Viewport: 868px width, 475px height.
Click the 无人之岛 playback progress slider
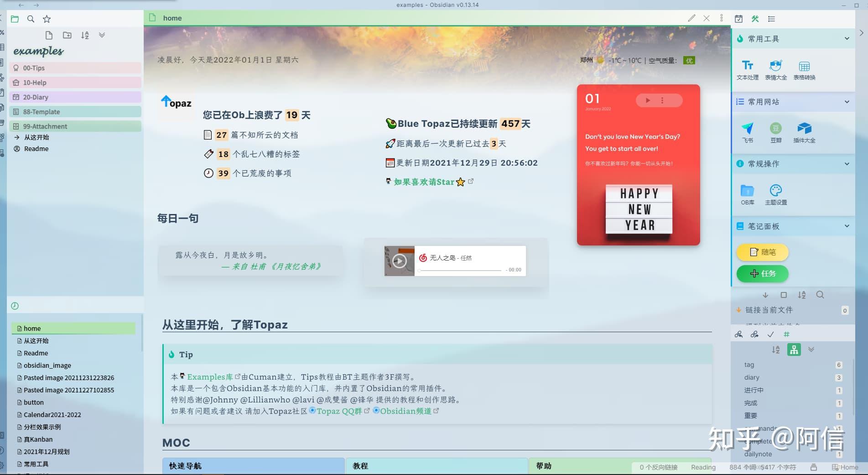tap(458, 270)
